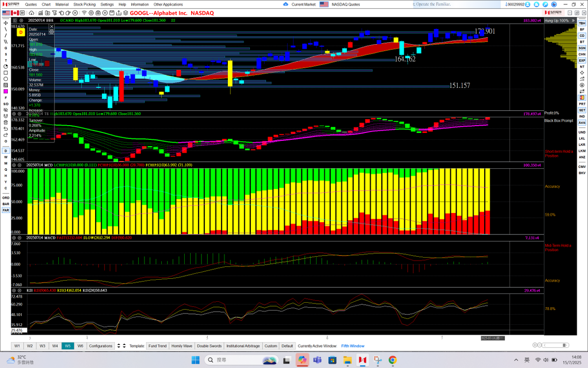Open the Material menu
Screen dimensions: 588x368
click(x=62, y=4)
